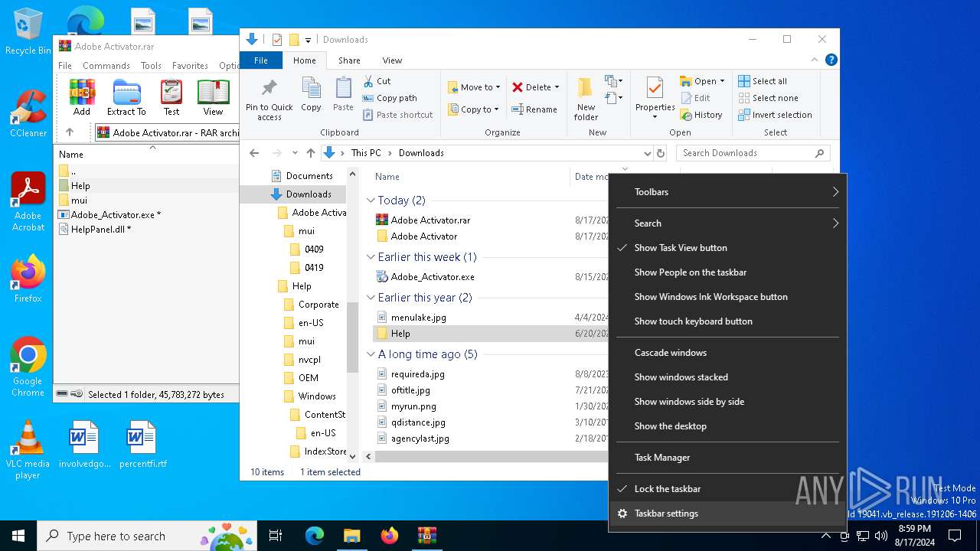Screen dimensions: 980x551
Task: Click Select all in ribbon
Action: (x=763, y=81)
